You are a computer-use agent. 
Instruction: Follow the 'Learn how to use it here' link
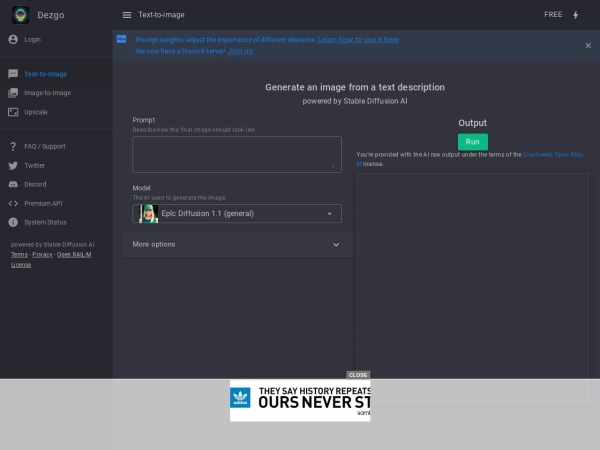[x=358, y=40]
